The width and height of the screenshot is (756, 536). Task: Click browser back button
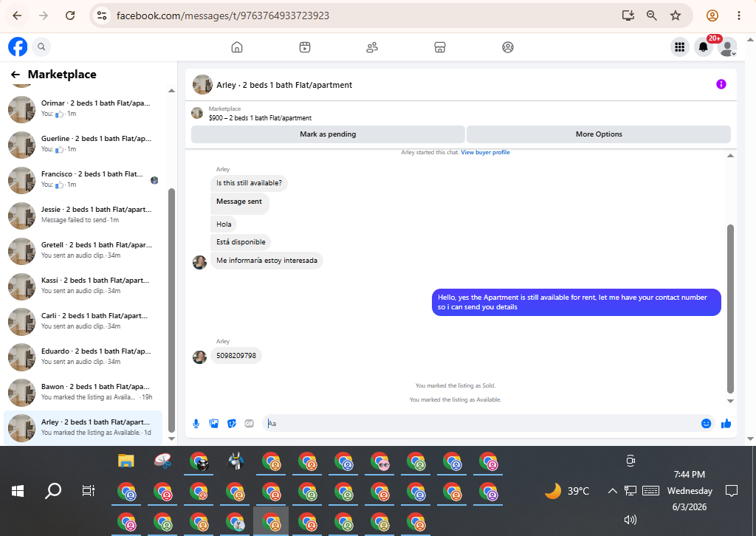pyautogui.click(x=17, y=16)
